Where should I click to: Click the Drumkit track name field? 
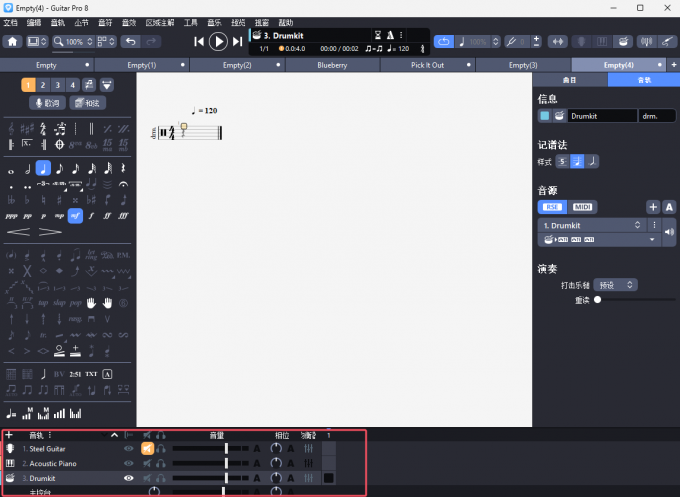(602, 116)
